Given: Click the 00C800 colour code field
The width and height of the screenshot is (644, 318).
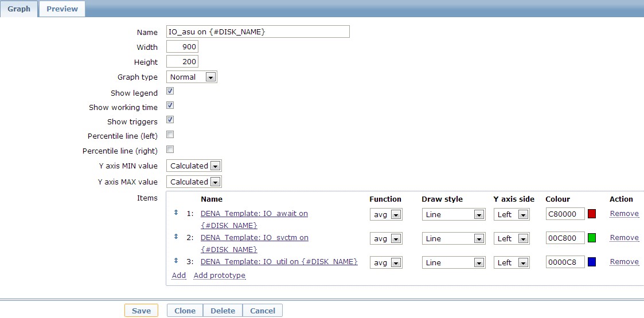Looking at the screenshot, I should coord(565,238).
